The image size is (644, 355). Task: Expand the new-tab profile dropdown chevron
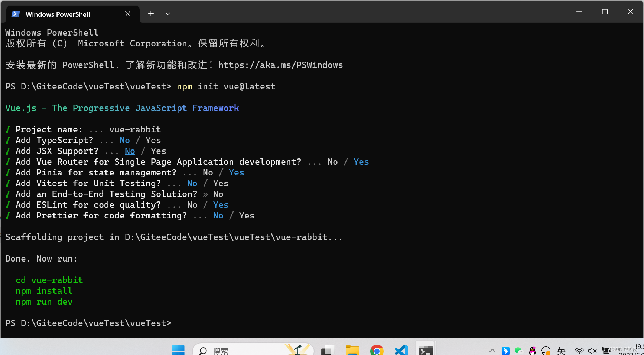click(x=168, y=14)
